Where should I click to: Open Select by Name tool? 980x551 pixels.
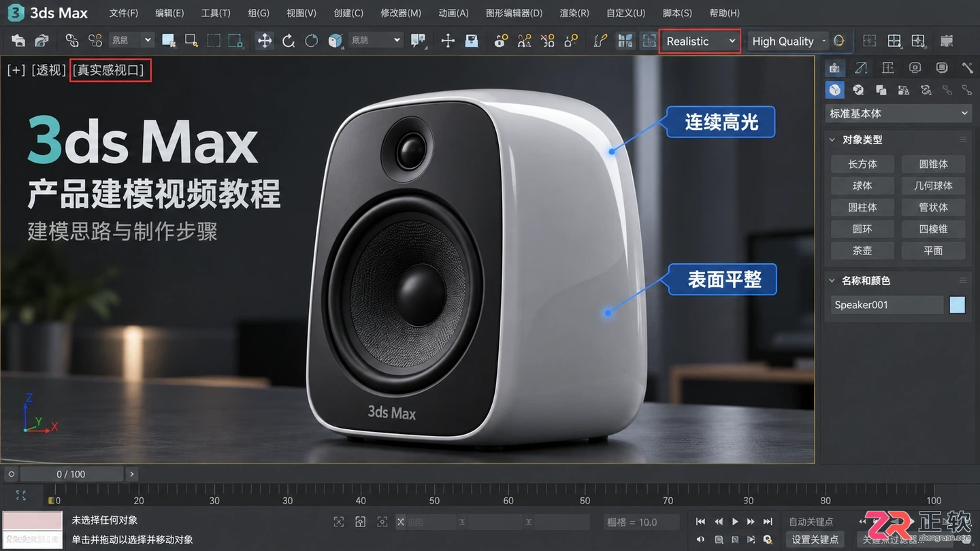191,41
